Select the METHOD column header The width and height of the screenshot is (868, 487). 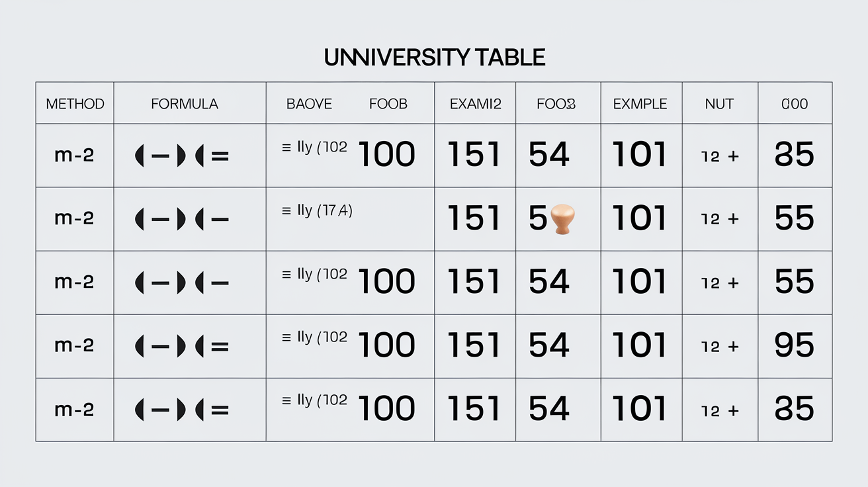click(x=75, y=104)
